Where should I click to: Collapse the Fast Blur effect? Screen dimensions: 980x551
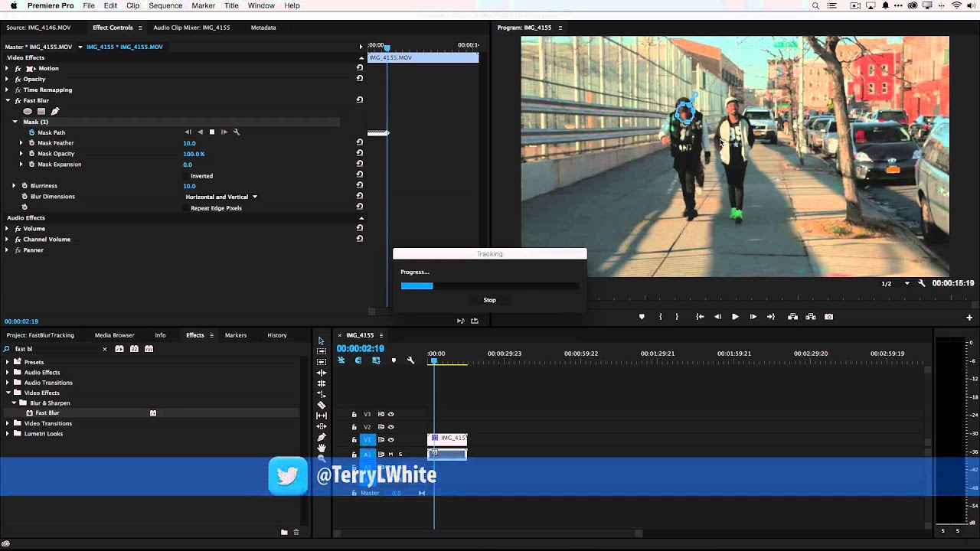point(7,100)
